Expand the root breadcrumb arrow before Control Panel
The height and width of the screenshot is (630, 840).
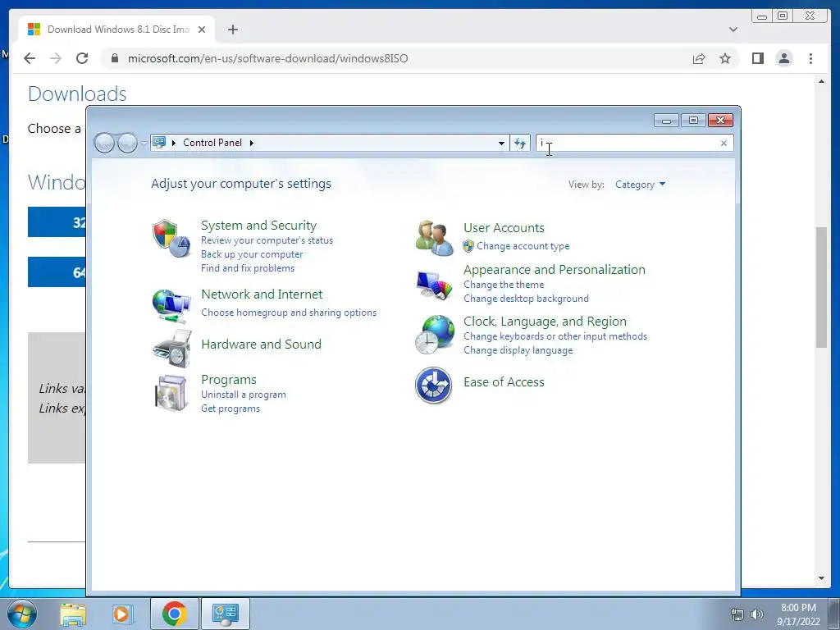pyautogui.click(x=174, y=143)
